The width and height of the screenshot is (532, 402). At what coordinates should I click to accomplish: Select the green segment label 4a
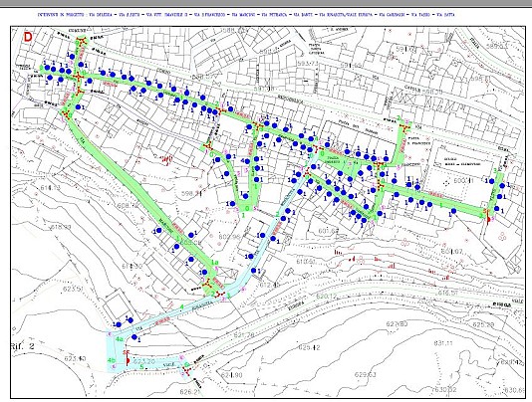pyautogui.click(x=119, y=339)
